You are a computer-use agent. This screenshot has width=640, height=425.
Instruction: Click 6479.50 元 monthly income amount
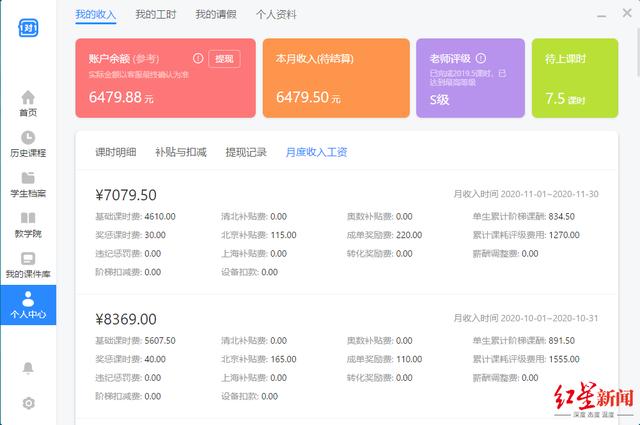[308, 97]
